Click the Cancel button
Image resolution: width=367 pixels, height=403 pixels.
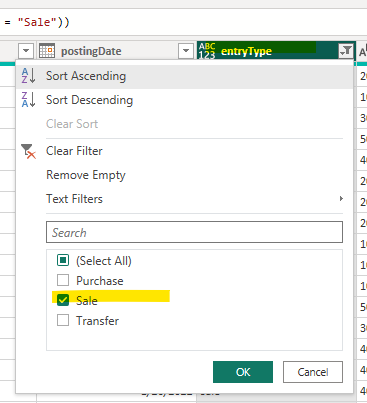coord(313,372)
